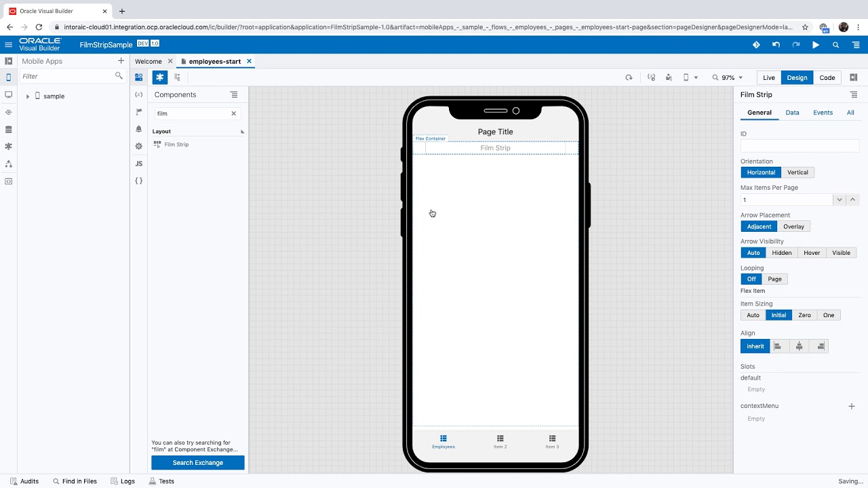This screenshot has height=488, width=868.
Task: Set Arrow Visibility to Hover
Action: click(x=812, y=253)
